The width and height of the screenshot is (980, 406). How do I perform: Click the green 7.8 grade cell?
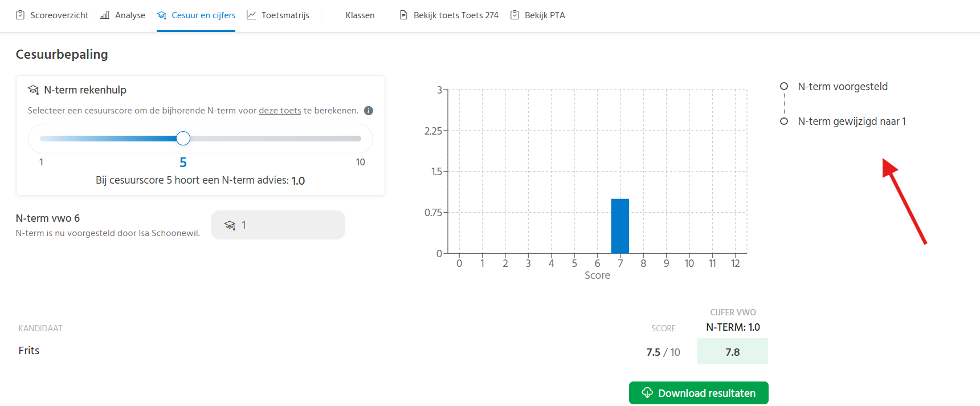point(732,352)
